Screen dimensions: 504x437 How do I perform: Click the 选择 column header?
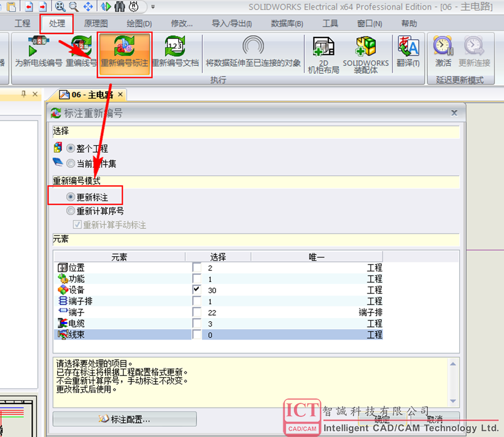(218, 257)
